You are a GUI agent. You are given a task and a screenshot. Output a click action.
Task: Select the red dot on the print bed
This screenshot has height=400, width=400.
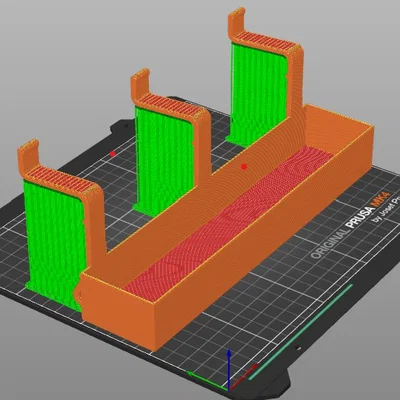113,154
